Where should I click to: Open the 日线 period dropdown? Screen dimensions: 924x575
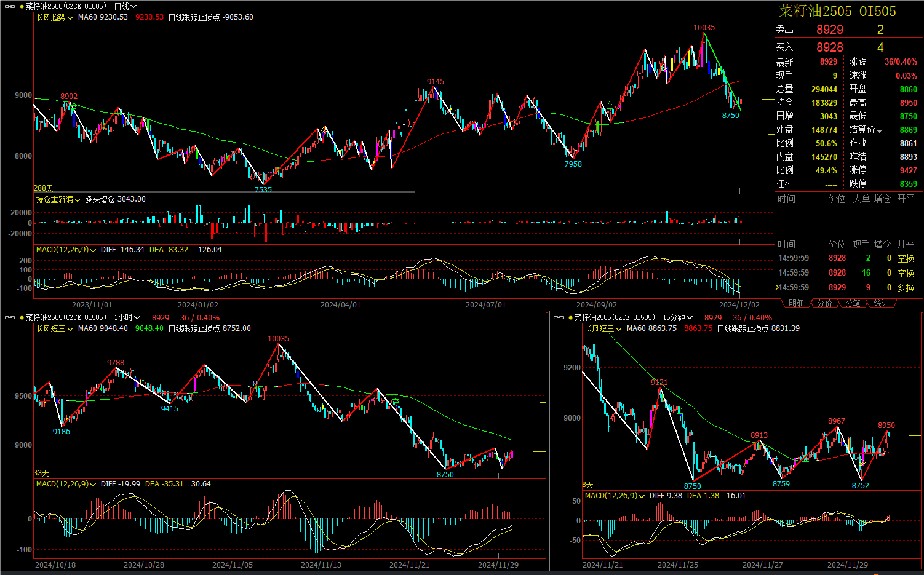coord(125,7)
